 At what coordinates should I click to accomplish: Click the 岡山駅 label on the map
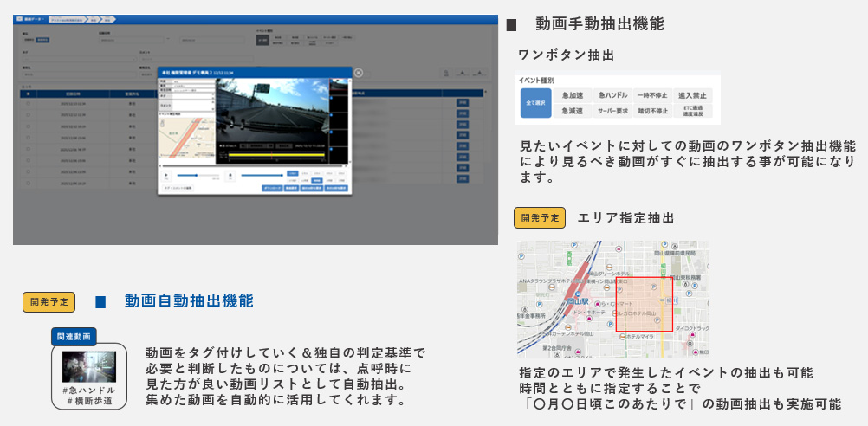(x=578, y=301)
